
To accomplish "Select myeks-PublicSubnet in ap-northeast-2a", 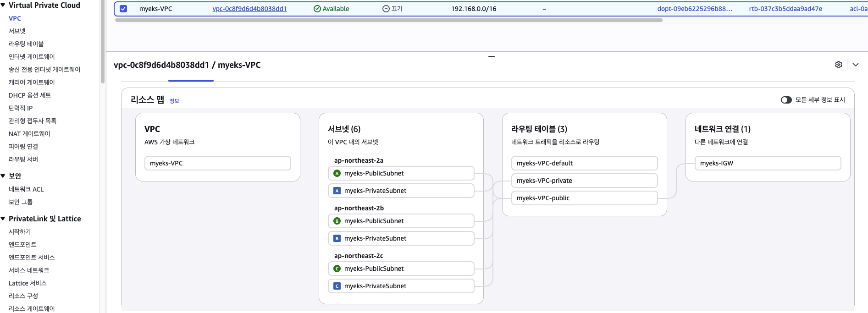I will click(401, 173).
